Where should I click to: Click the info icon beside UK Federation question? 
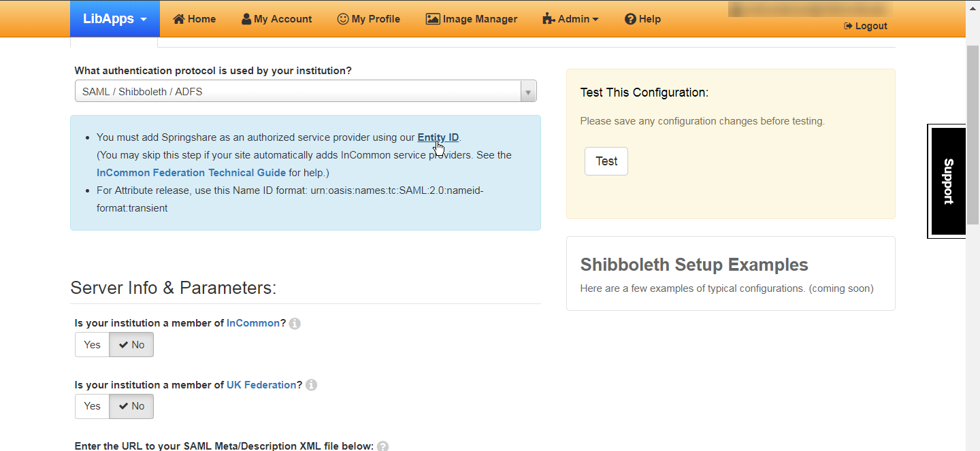311,385
